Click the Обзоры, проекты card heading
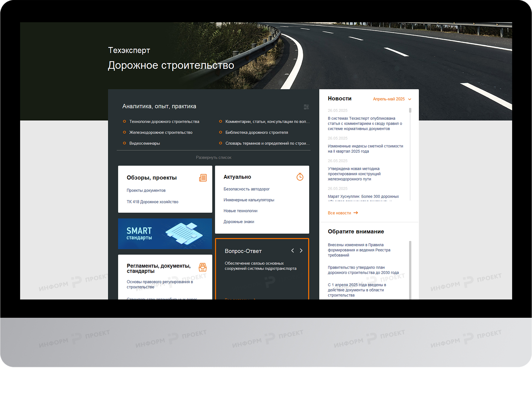 pos(152,178)
